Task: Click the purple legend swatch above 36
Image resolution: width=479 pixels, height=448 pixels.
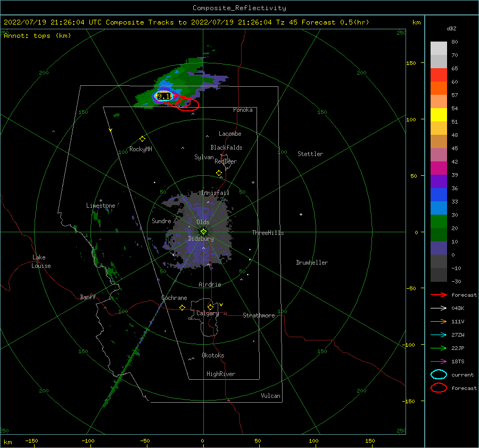Action: tap(439, 181)
